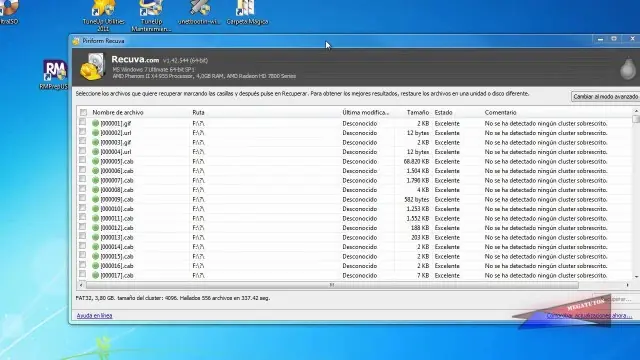Screen dimensions: 640x360
Task: Click the vertical scrollbar up arrow
Action: [636, 111]
